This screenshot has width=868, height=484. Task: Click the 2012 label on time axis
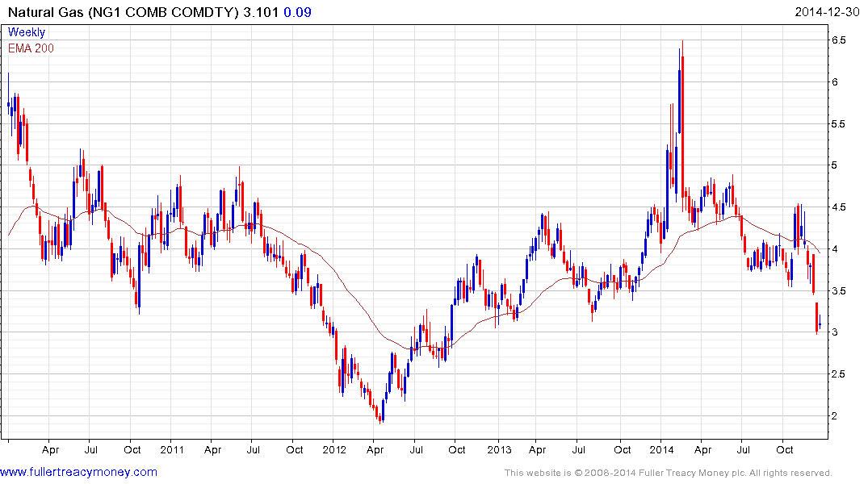click(x=334, y=449)
